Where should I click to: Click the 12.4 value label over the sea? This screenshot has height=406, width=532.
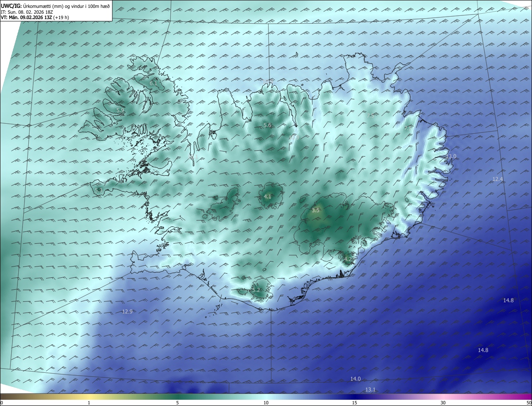point(498,179)
